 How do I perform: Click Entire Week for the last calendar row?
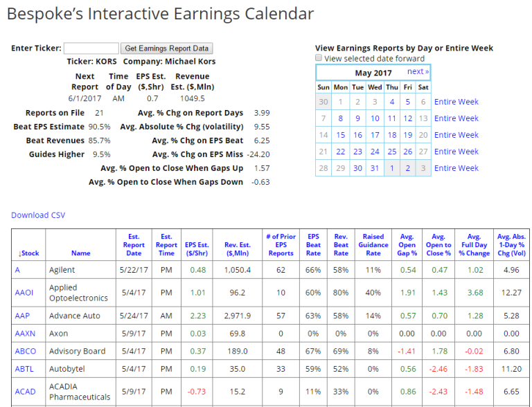(x=456, y=168)
